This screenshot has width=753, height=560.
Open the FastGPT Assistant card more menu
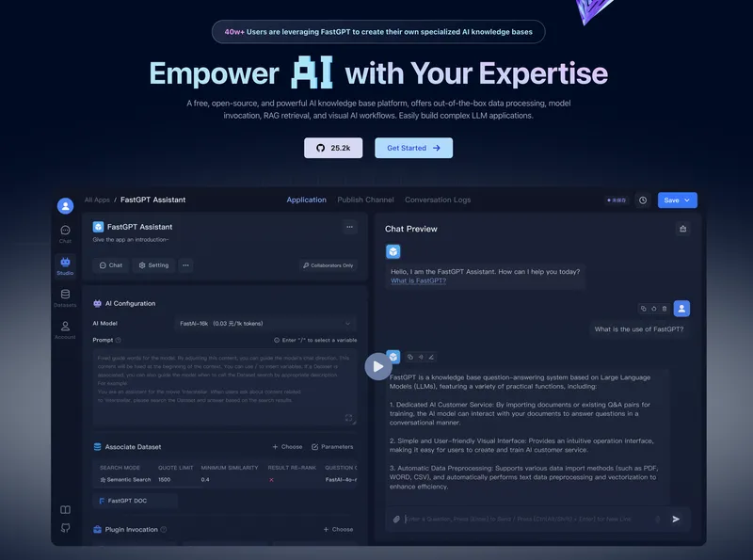(x=349, y=227)
